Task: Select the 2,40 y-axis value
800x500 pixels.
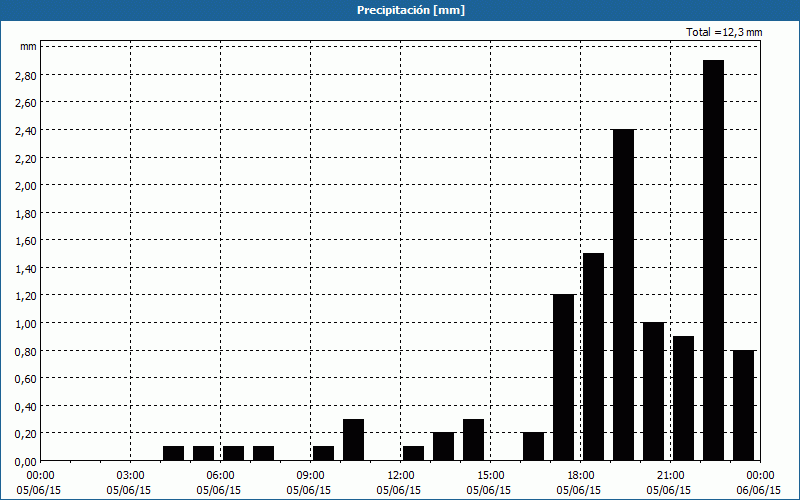Action: 26,130
